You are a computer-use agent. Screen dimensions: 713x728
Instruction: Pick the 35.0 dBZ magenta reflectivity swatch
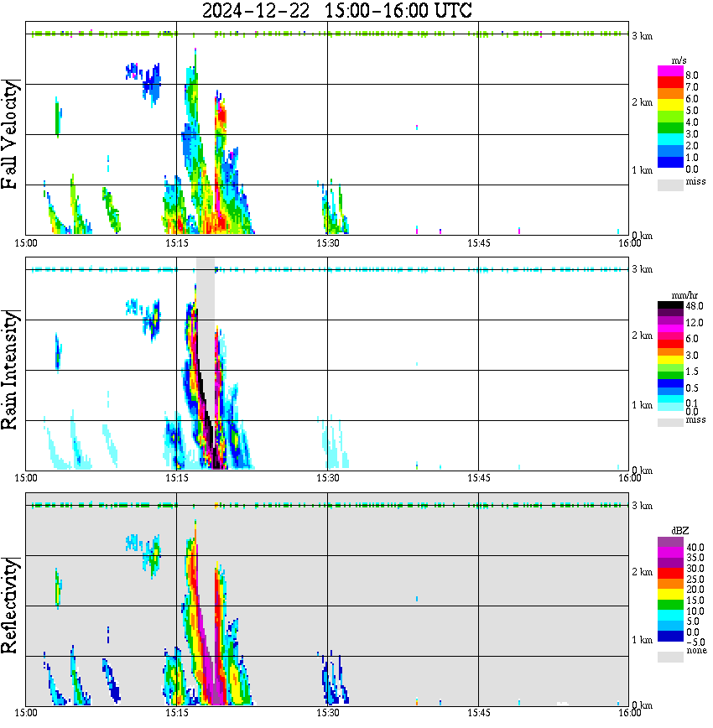click(670, 553)
